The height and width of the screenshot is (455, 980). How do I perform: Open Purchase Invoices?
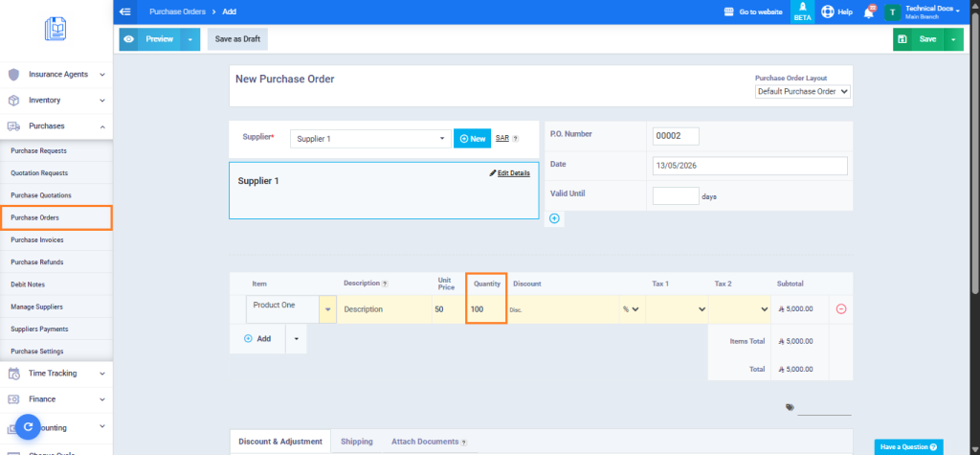click(37, 239)
